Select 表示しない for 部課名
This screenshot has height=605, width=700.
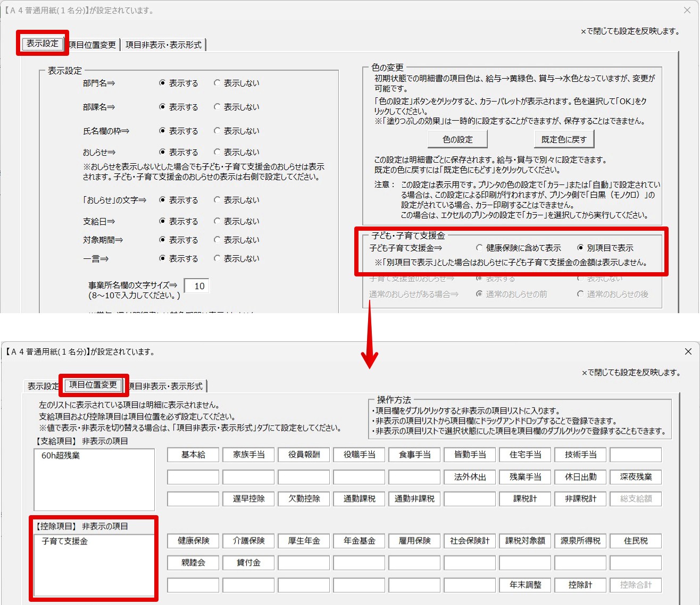coord(217,107)
